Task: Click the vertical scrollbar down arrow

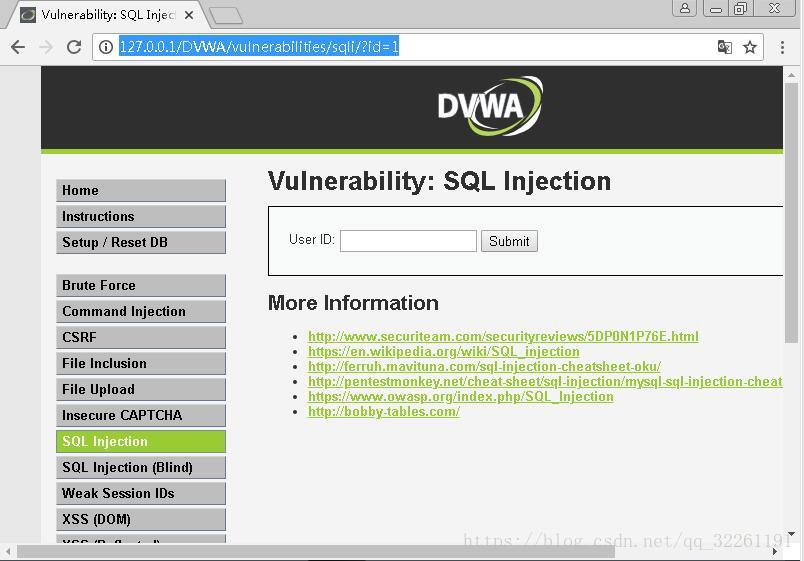Action: pos(791,534)
